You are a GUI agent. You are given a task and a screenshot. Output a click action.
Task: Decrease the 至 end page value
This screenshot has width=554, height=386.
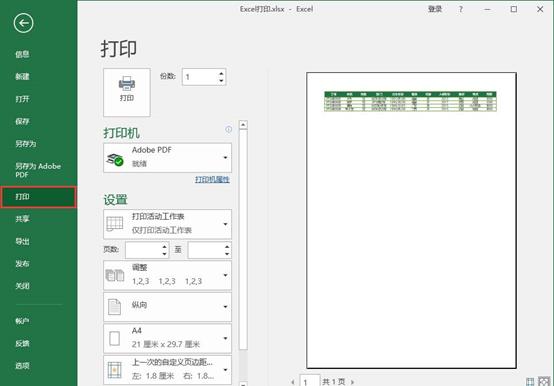click(227, 254)
